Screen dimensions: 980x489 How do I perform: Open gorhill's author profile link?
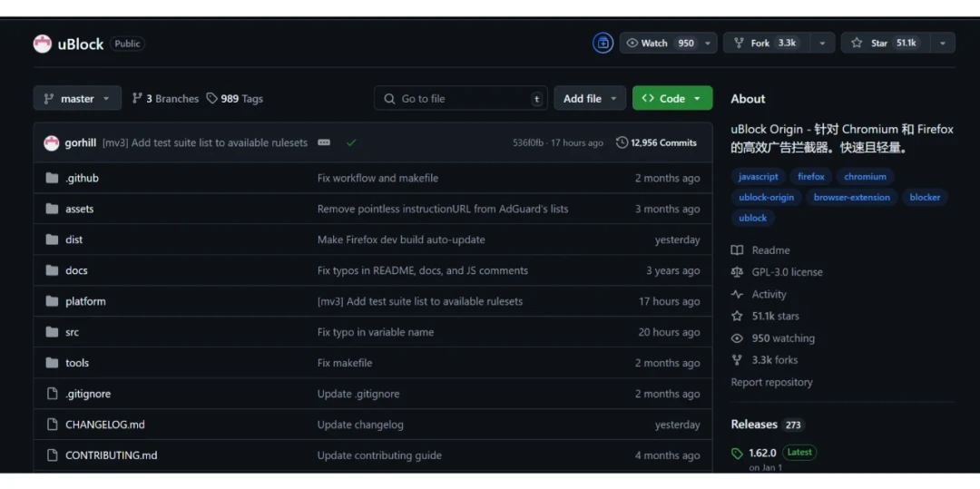(81, 143)
